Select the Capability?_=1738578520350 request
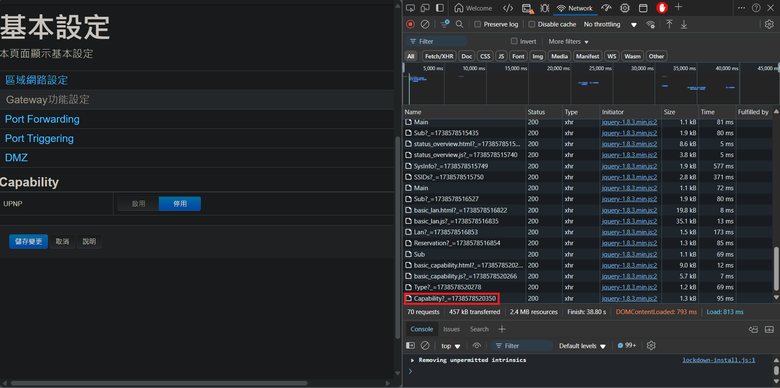The height and width of the screenshot is (388, 780). 451,298
